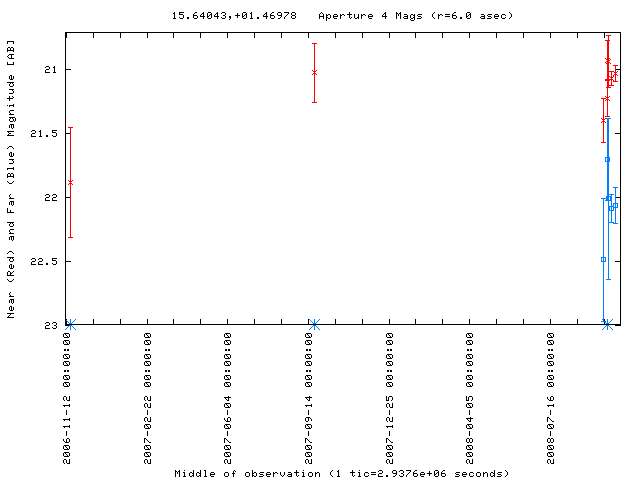Click the y-axis tick label 21
This screenshot has width=640, height=480.
(51, 69)
